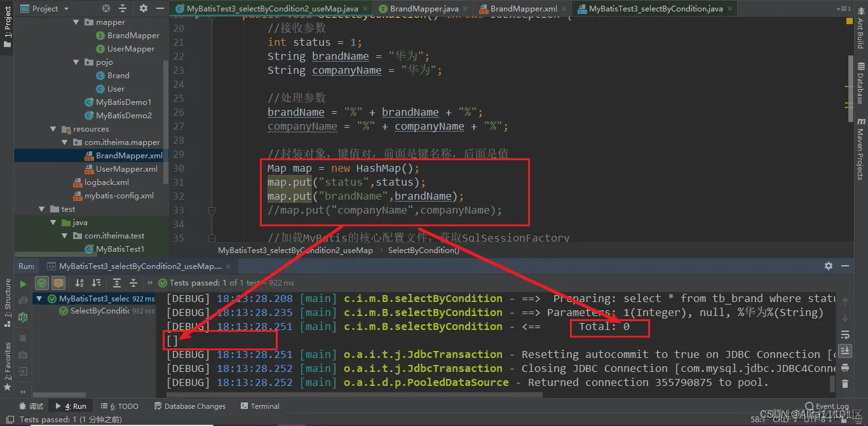Open the Database side panel
This screenshot has height=426, width=868.
click(860, 83)
